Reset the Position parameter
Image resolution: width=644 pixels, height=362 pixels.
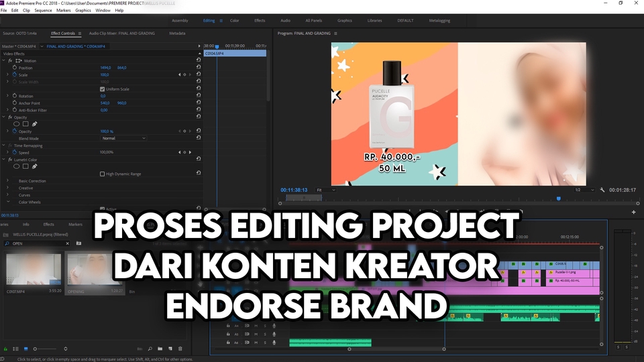click(199, 67)
